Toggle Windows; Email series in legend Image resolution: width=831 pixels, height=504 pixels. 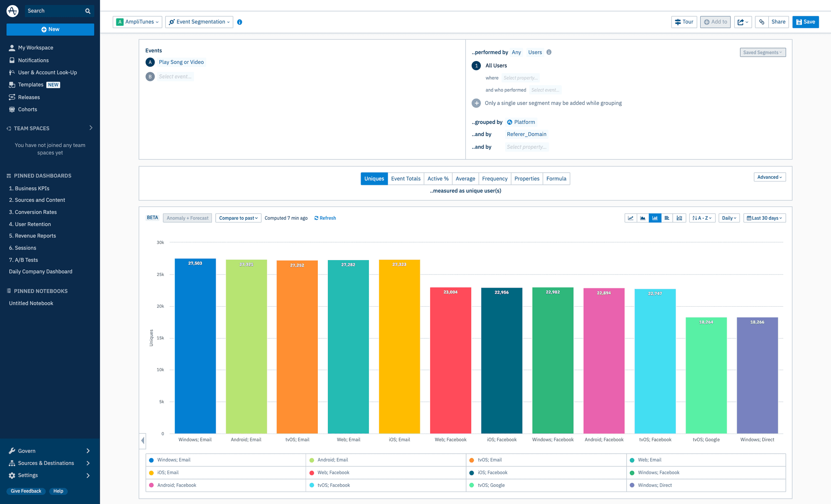coord(174,460)
